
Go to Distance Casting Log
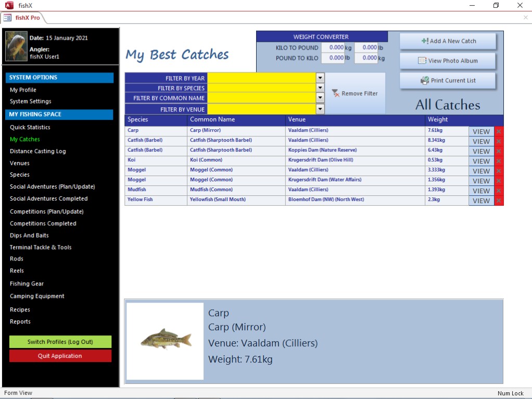tap(38, 151)
